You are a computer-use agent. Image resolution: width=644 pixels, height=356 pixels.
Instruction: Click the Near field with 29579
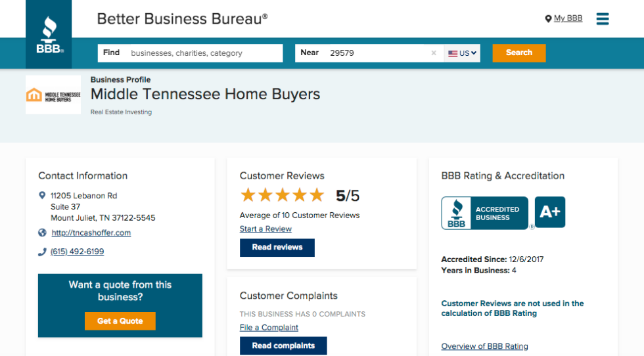[369, 53]
